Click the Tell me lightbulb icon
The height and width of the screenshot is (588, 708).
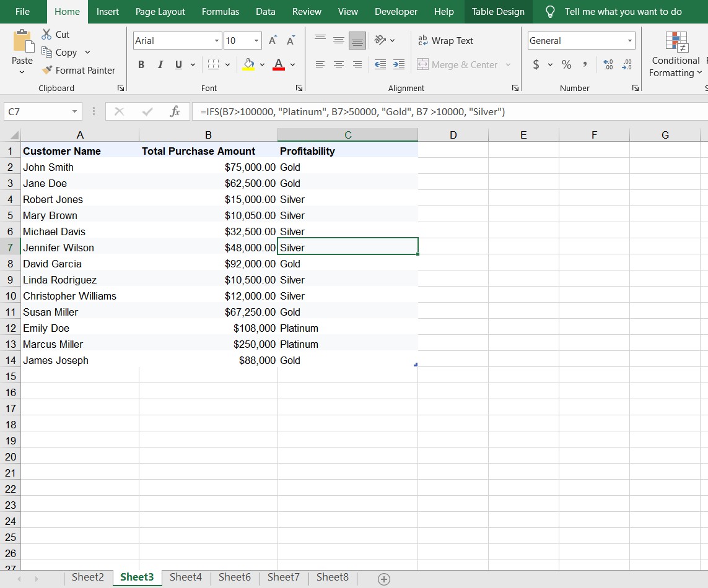550,12
